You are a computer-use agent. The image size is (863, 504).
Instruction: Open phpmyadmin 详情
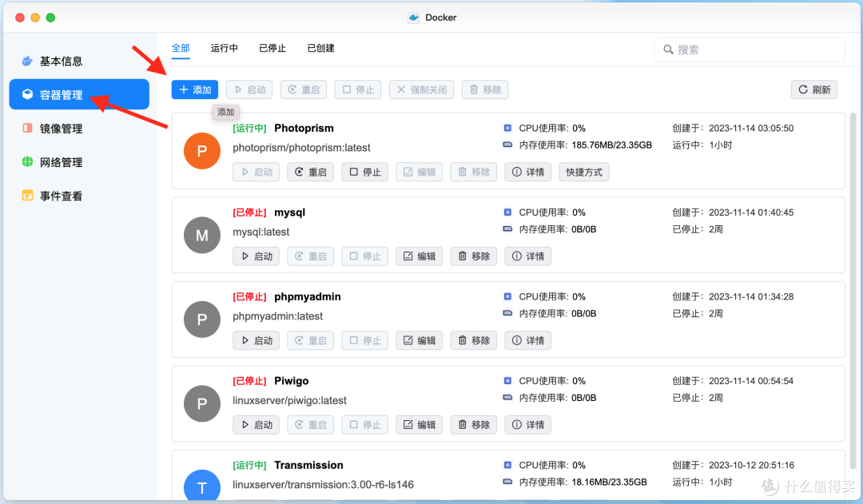pos(528,340)
